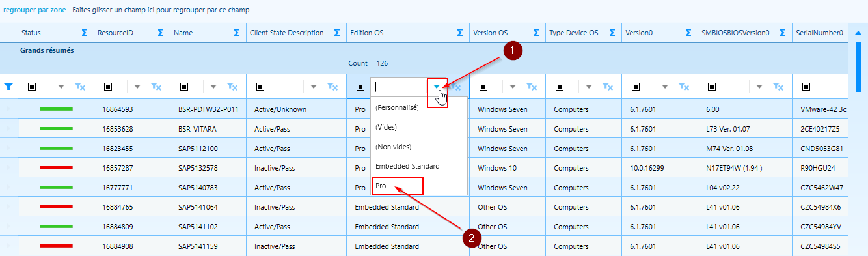Click sigma icon of Type Device OS column
The height and width of the screenshot is (256, 868).
[612, 33]
